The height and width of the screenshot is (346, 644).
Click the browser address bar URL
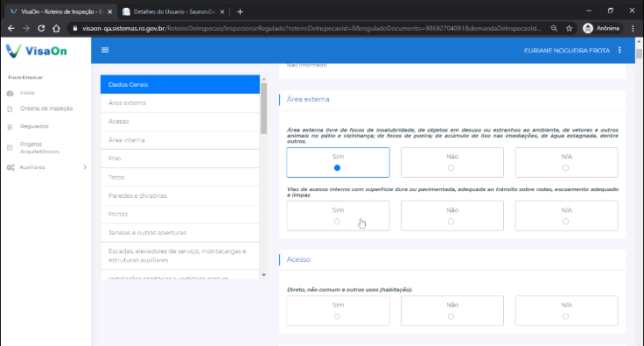click(311, 28)
